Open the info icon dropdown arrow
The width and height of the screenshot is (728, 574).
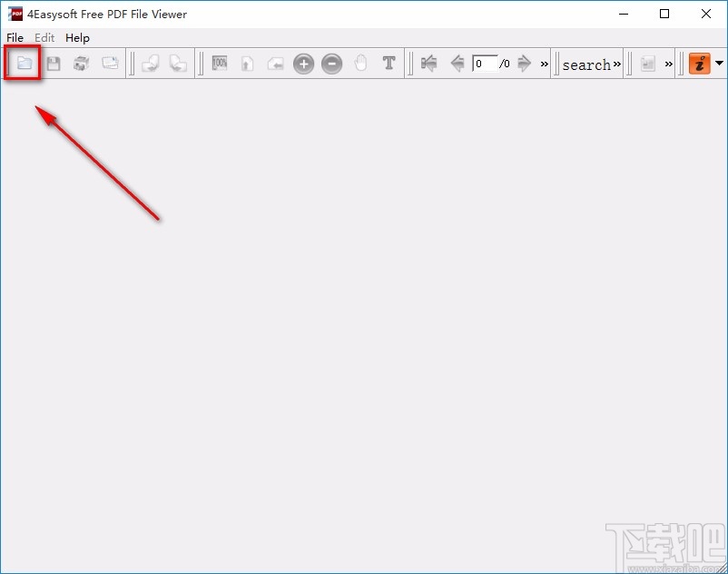pyautogui.click(x=717, y=64)
